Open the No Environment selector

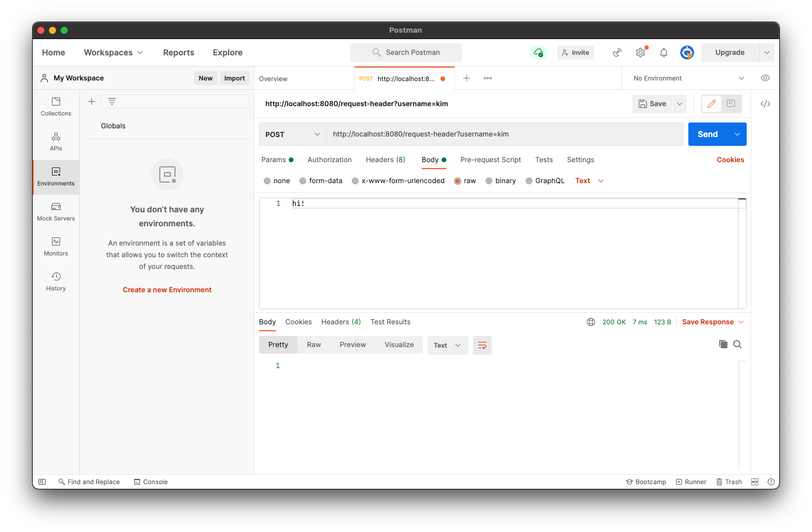688,78
